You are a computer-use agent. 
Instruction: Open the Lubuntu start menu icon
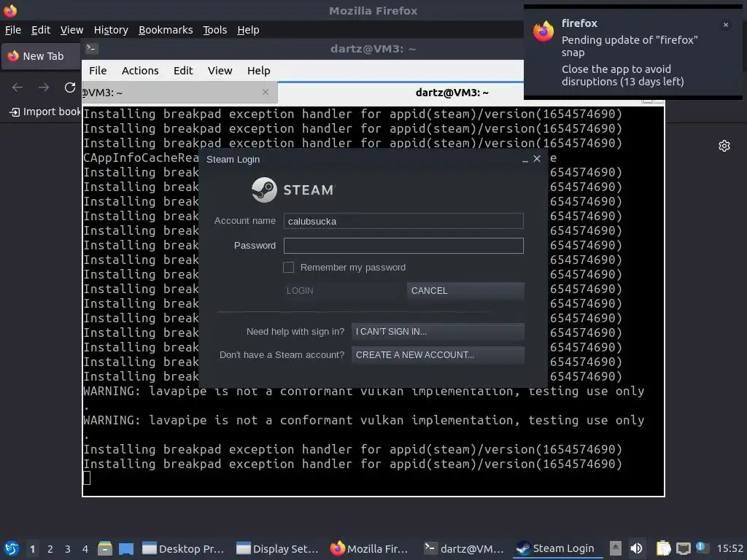click(11, 548)
